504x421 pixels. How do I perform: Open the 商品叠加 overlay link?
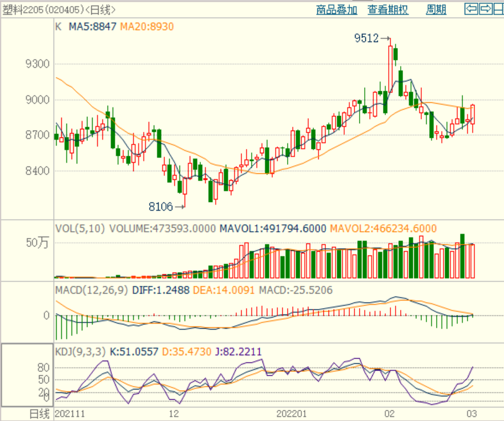click(x=336, y=10)
